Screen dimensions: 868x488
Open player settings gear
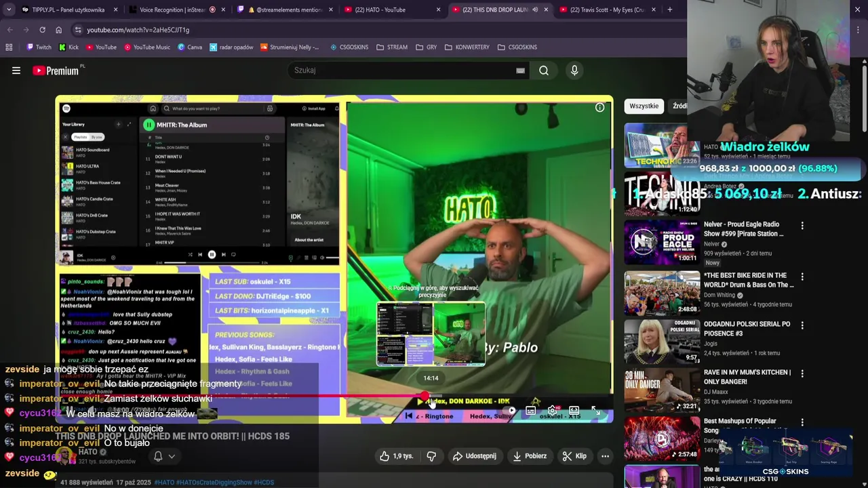tap(553, 411)
